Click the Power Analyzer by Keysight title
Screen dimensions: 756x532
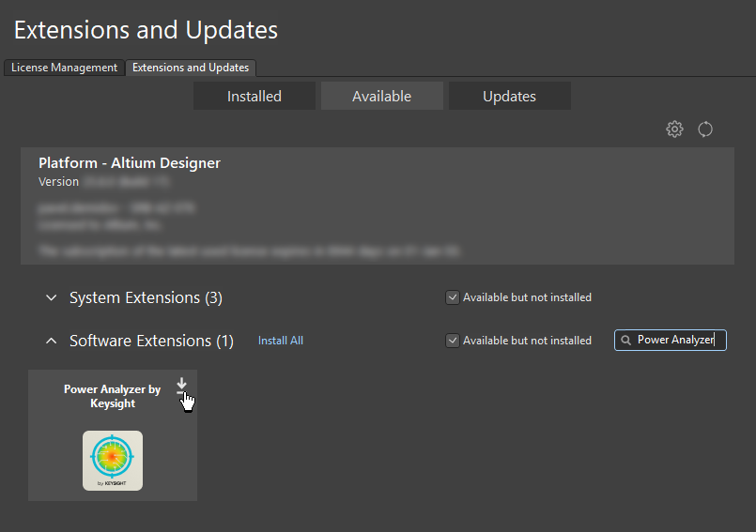click(113, 396)
